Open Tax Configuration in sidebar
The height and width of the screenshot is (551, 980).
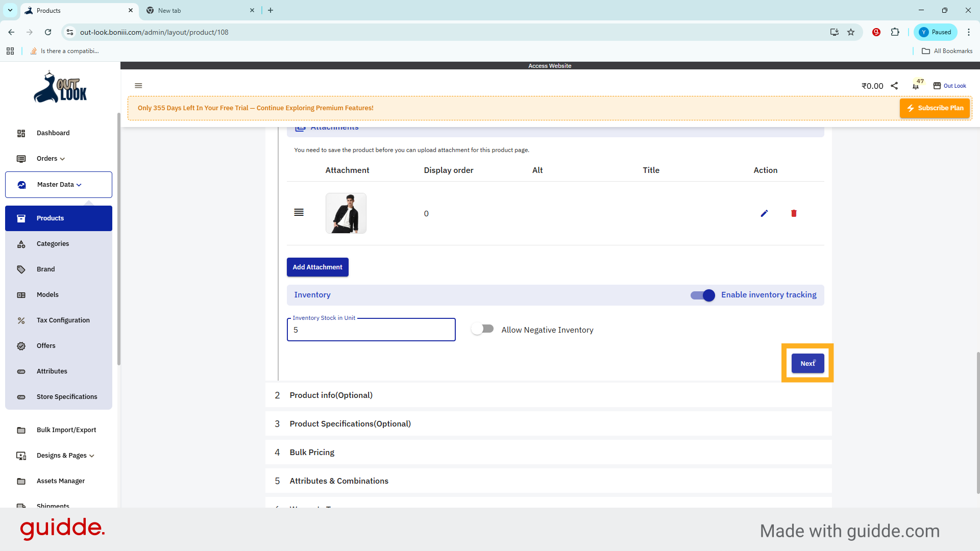click(63, 320)
